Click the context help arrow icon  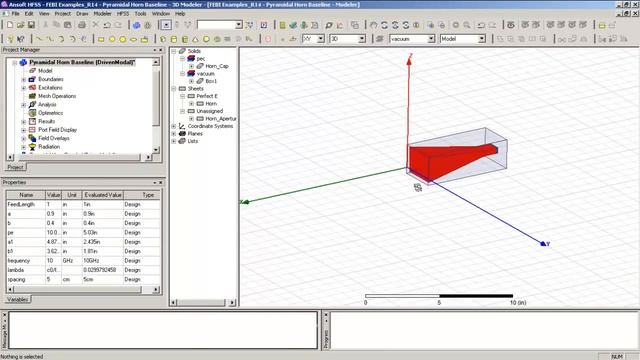pyautogui.click(x=21, y=39)
